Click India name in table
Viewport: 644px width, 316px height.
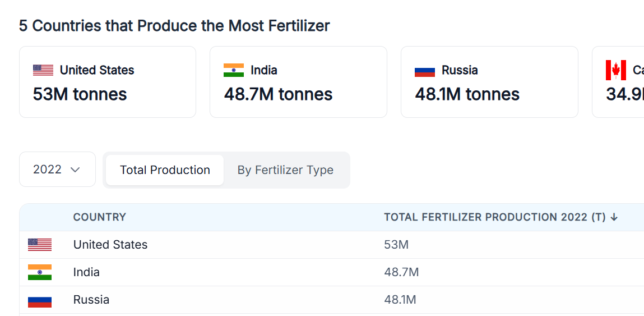[86, 272]
